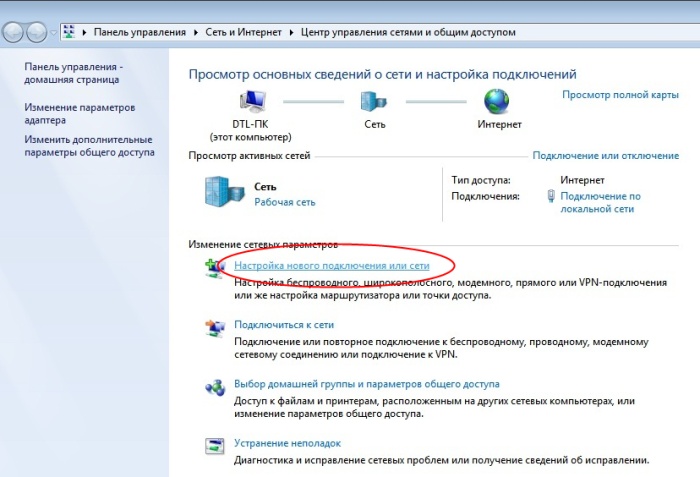Click the icon beside Настройка нового подключения
This screenshot has width=700, height=477.
point(215,268)
